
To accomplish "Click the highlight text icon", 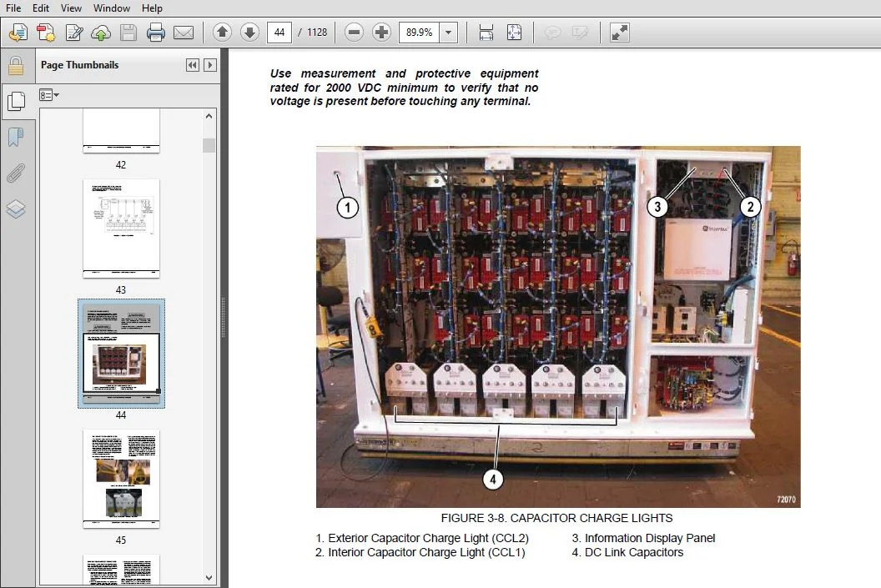I will pyautogui.click(x=580, y=33).
